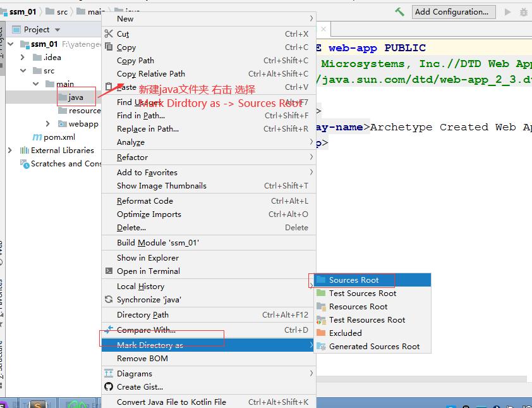Select Sources Root from submenu
The image size is (532, 408).
tap(354, 280)
